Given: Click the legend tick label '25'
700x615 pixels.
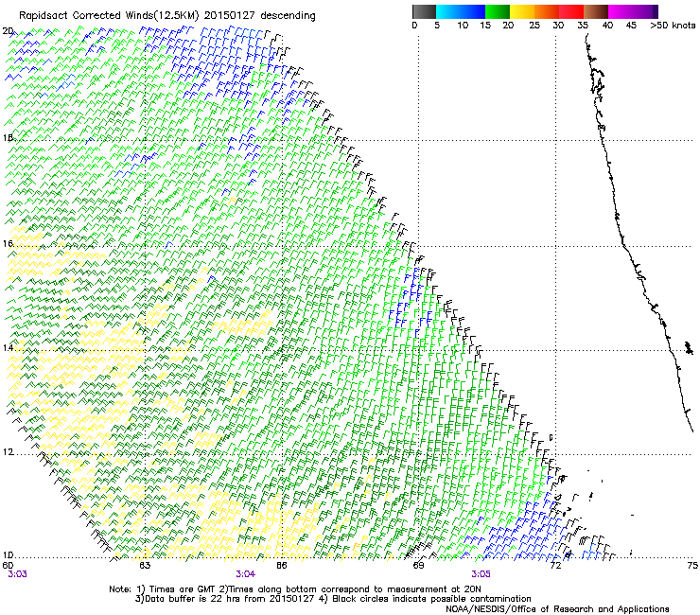Looking at the screenshot, I should click(x=534, y=26).
